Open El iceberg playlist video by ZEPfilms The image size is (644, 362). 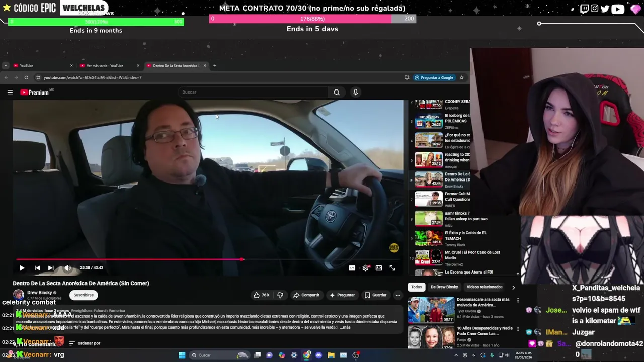tap(441, 121)
